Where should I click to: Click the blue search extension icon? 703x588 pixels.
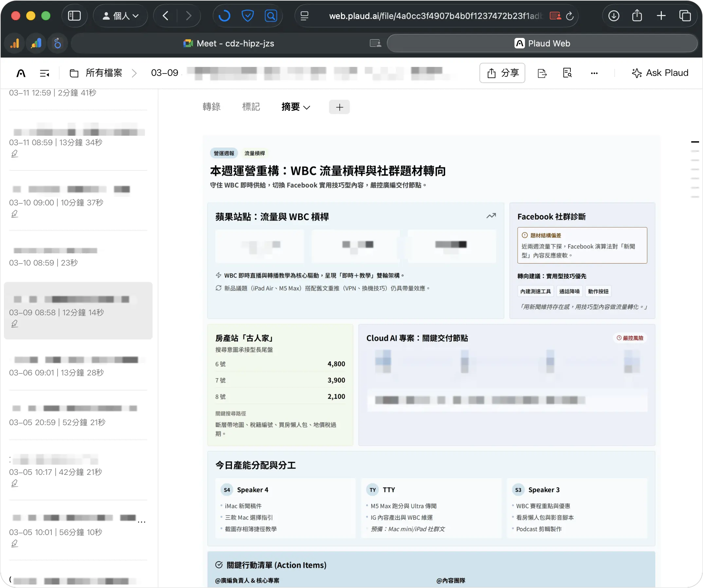271,16
